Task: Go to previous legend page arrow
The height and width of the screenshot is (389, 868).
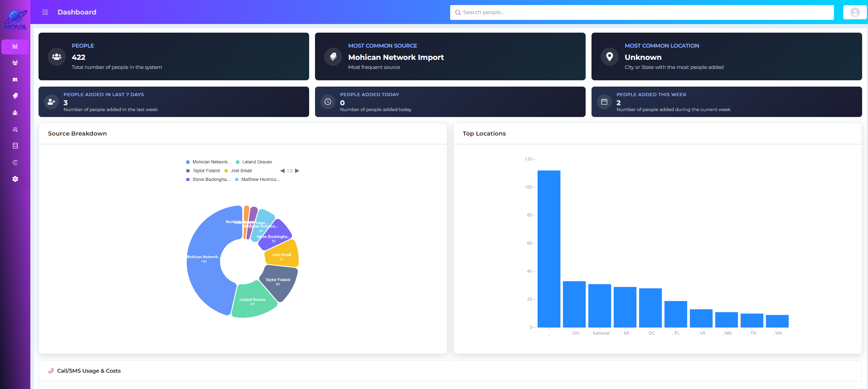Action: pos(282,171)
